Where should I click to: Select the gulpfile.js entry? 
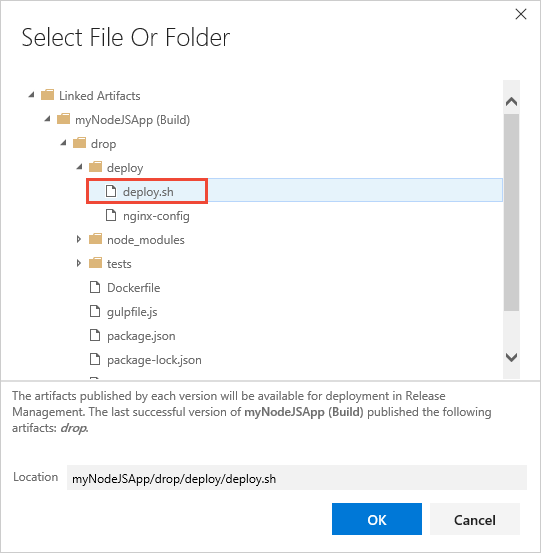(132, 312)
